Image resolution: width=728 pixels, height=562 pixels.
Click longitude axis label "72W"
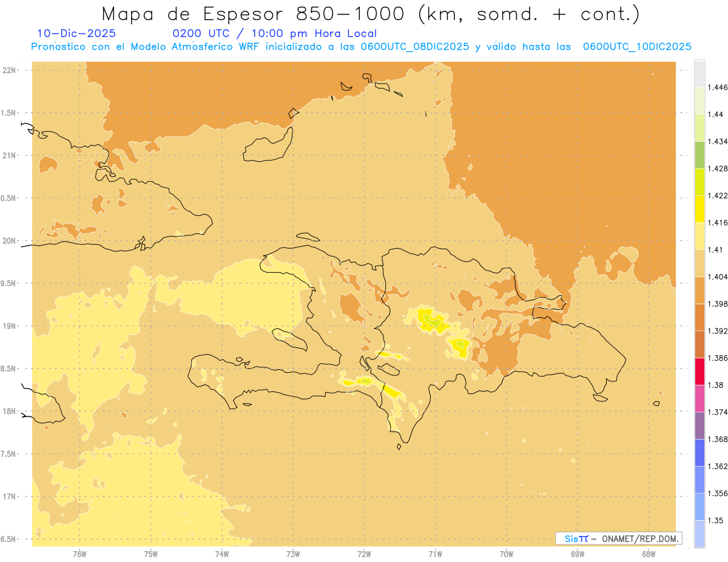point(364,554)
